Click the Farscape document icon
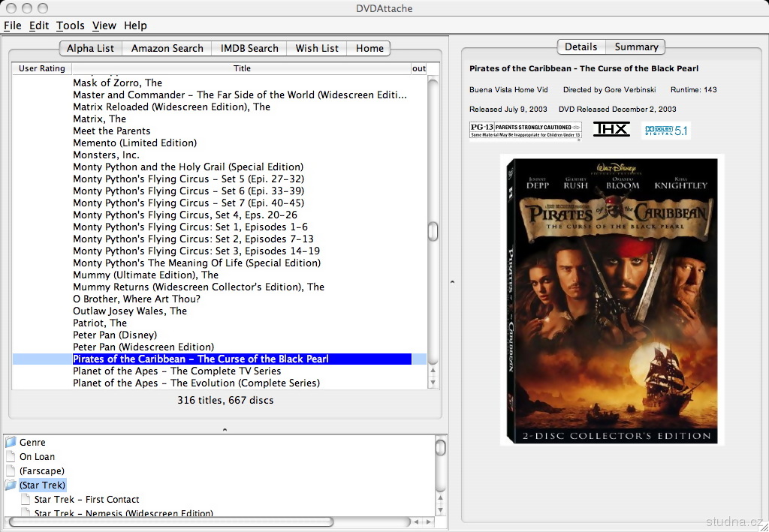The height and width of the screenshot is (532, 769). point(11,471)
